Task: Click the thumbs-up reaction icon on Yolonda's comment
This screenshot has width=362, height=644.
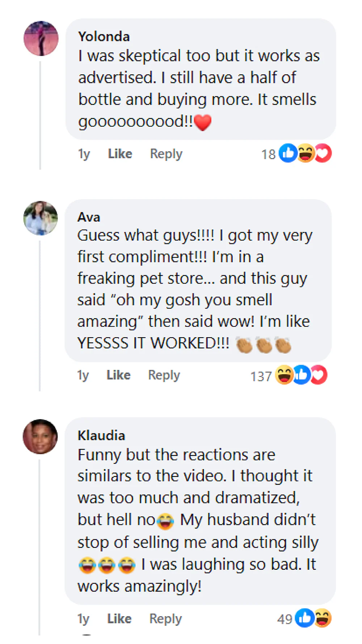Action: [x=288, y=153]
